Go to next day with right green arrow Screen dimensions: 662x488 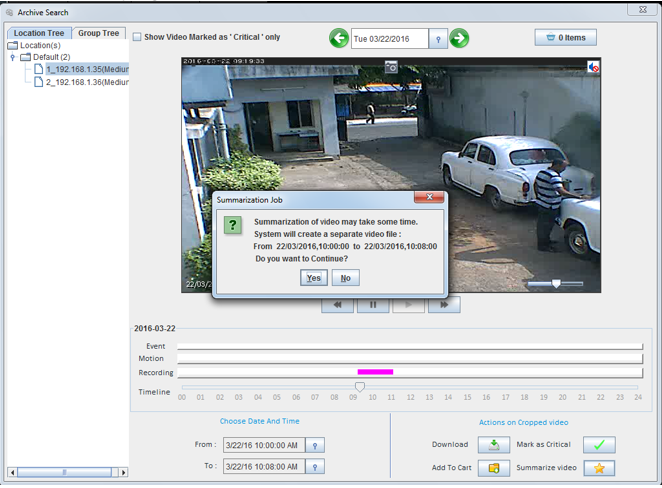click(x=459, y=38)
